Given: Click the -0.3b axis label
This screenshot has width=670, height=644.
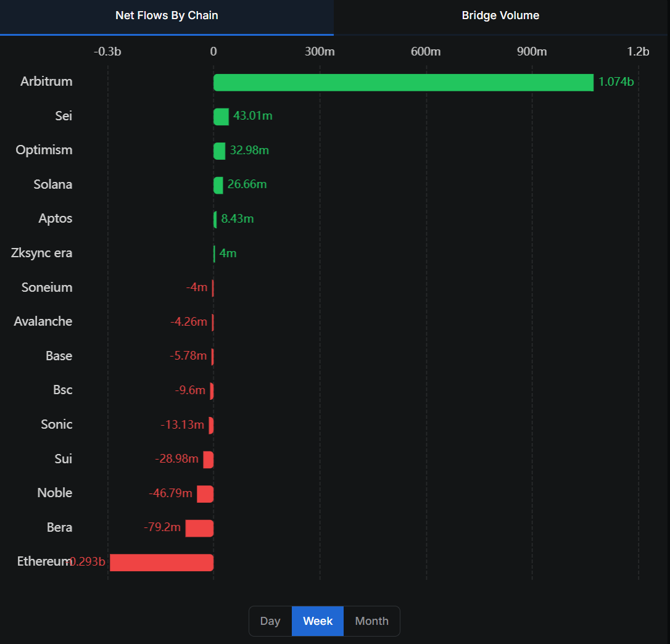Looking at the screenshot, I should (x=107, y=52).
